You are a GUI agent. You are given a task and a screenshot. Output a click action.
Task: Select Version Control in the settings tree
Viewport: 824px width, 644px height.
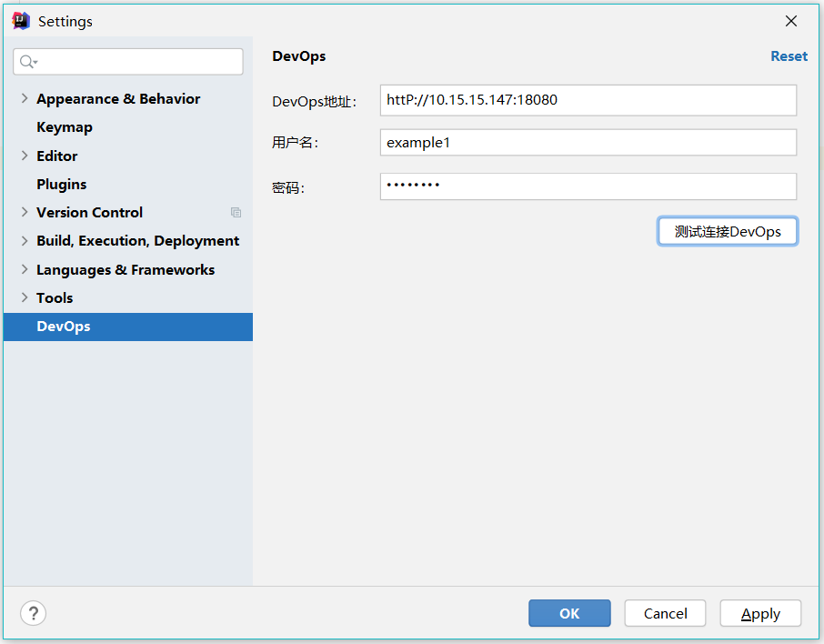click(89, 212)
